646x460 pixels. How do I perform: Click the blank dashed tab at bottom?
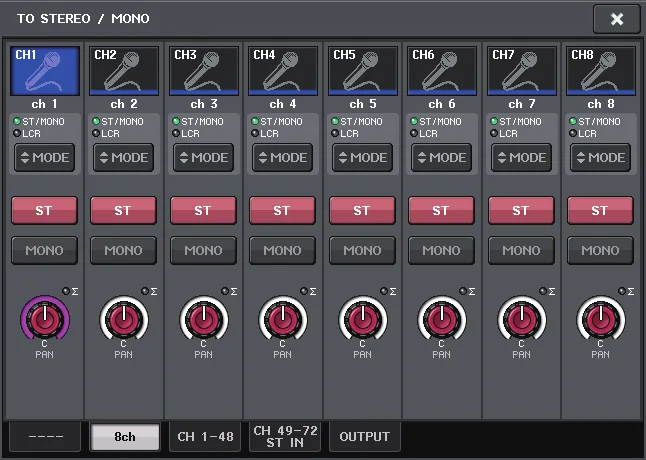point(45,437)
